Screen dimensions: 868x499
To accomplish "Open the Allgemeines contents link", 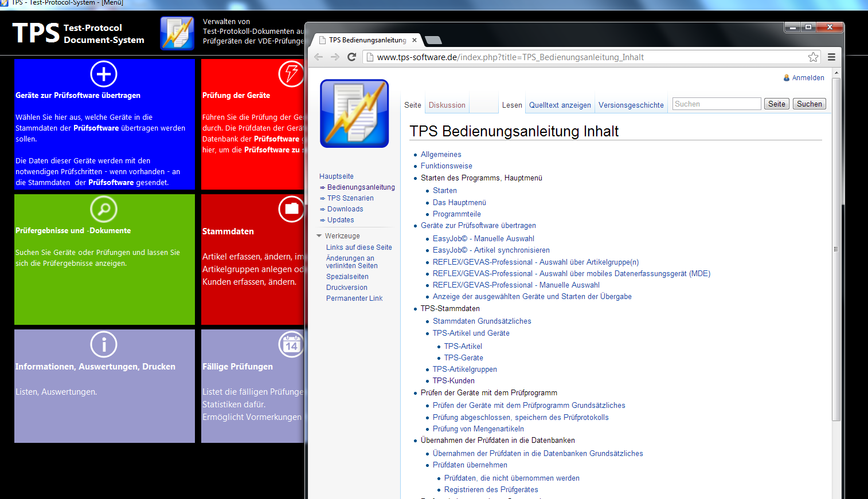I will (x=441, y=155).
